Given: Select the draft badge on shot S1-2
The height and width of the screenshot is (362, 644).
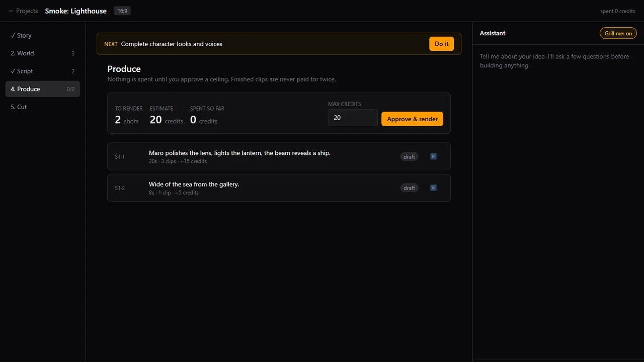Looking at the screenshot, I should coord(410,188).
